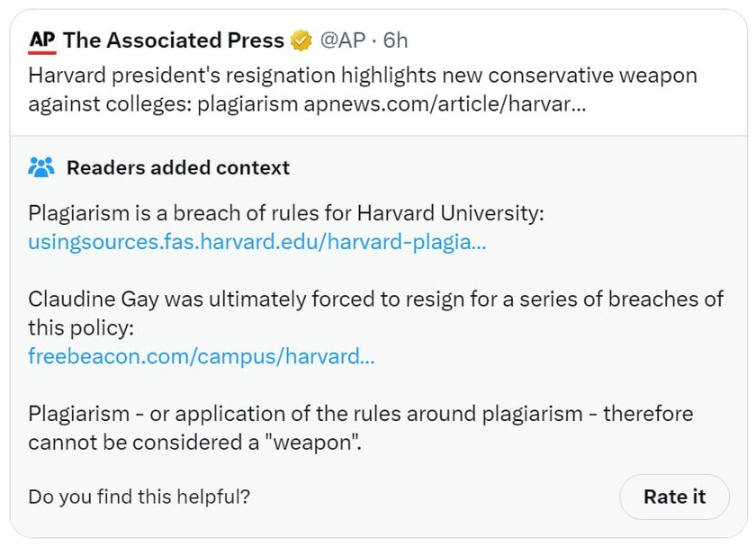This screenshot has width=756, height=546.
Task: Click the note sentence about Harvard University rules
Action: pos(286,213)
